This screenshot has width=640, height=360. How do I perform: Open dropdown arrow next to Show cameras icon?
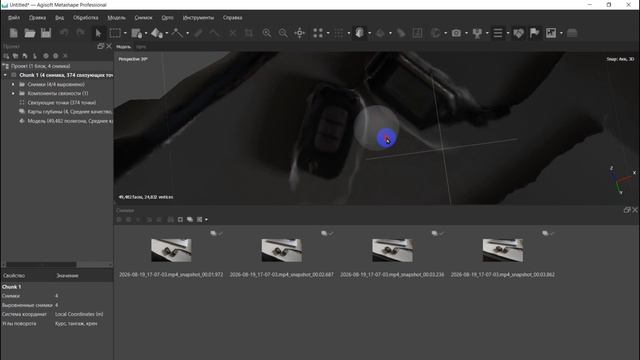click(x=466, y=33)
